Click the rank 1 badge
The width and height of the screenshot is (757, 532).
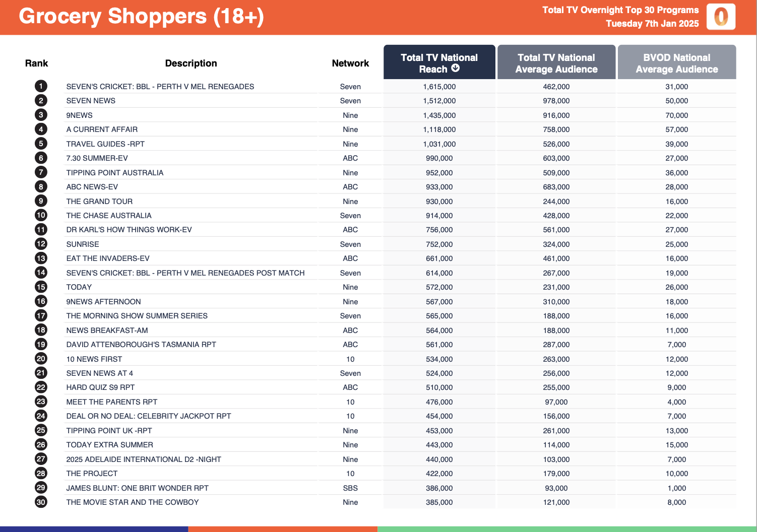coord(41,86)
